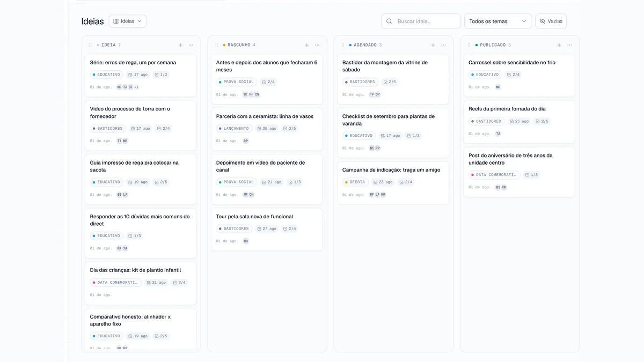Add a card to the Publicado column
This screenshot has height=362, width=644.
tap(559, 45)
